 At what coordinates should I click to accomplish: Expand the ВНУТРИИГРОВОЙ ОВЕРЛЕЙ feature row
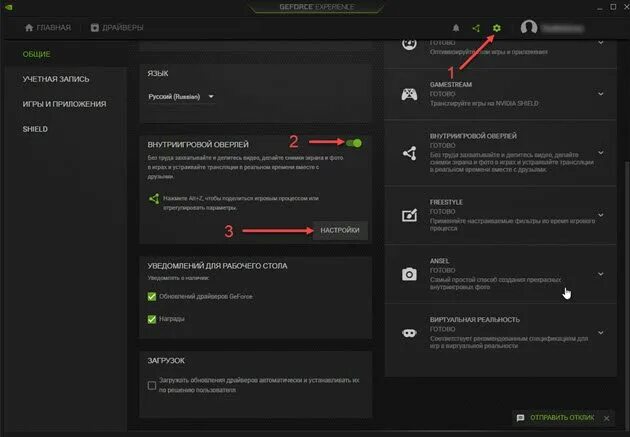tap(601, 153)
